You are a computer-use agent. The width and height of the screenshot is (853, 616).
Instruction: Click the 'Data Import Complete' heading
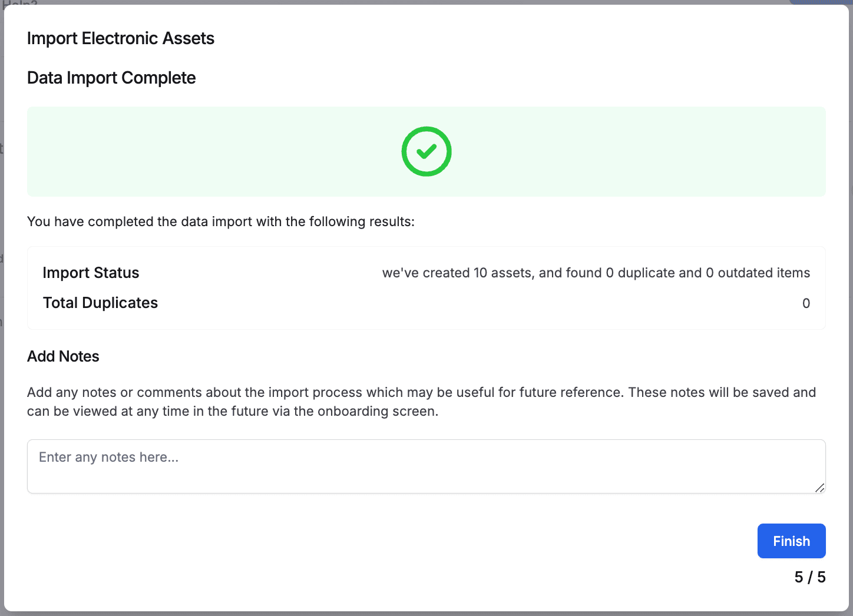pyautogui.click(x=111, y=78)
